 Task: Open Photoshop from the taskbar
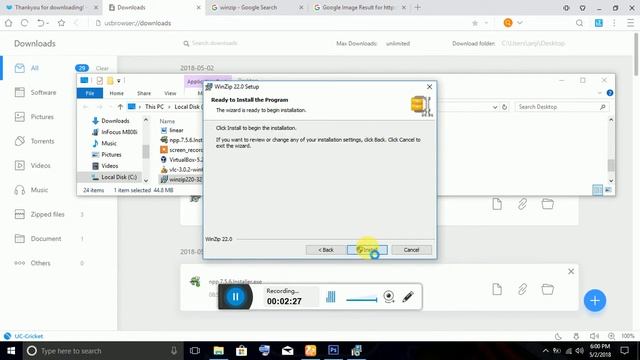click(333, 351)
